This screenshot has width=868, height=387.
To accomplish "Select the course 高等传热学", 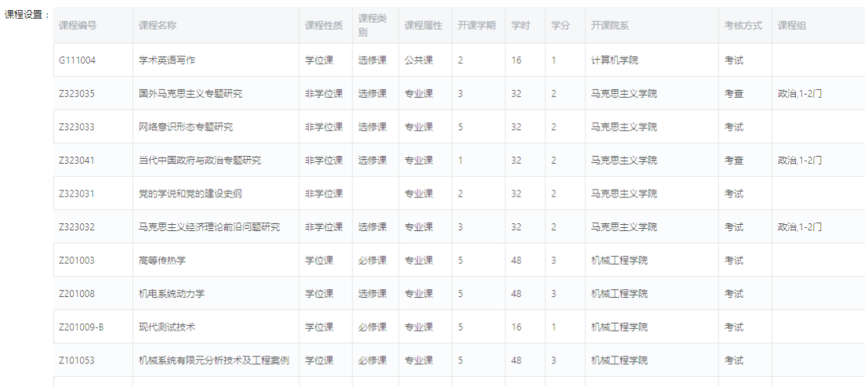I will click(x=161, y=260).
